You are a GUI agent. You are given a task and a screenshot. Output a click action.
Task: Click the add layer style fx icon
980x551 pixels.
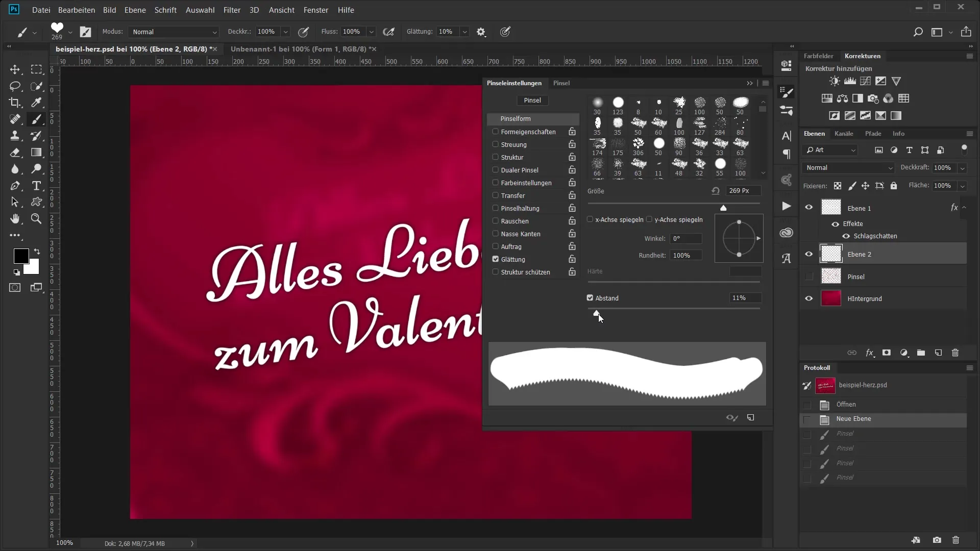tap(870, 353)
